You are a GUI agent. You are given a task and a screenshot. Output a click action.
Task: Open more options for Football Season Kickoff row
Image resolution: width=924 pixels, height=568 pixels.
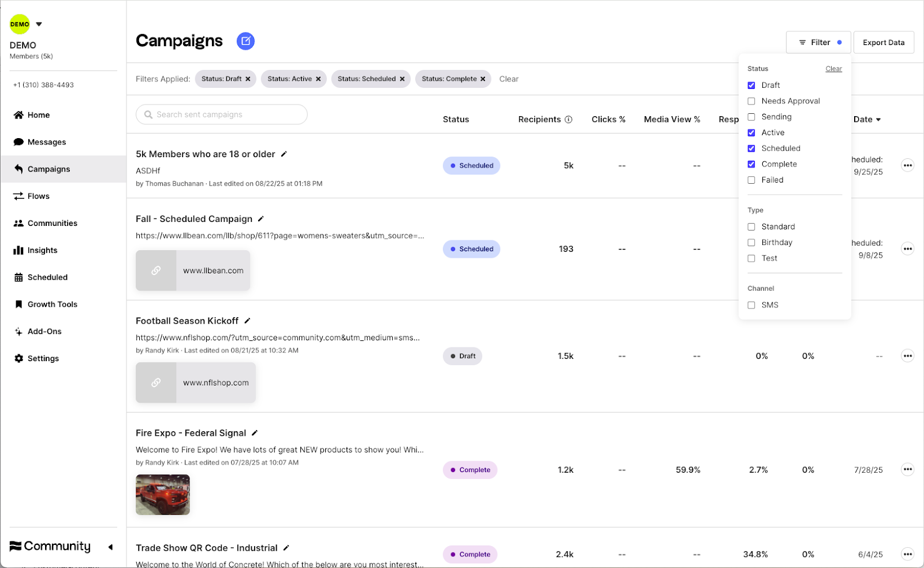907,356
